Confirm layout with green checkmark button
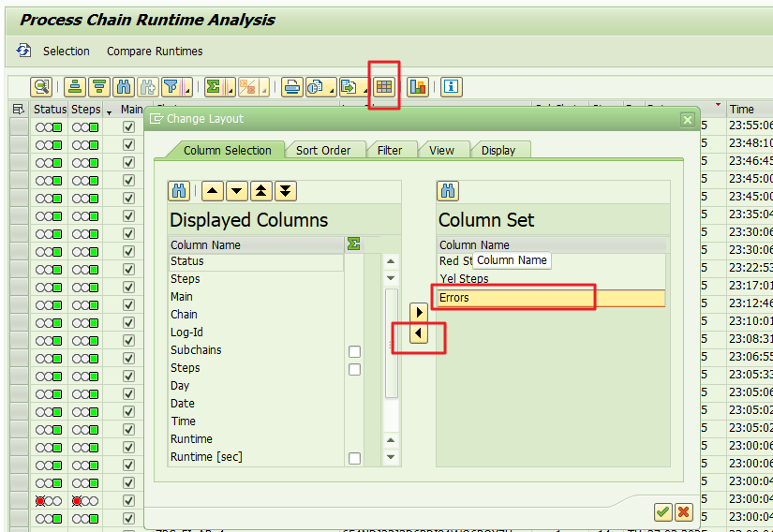Viewport: 773px width, 532px height. click(662, 512)
